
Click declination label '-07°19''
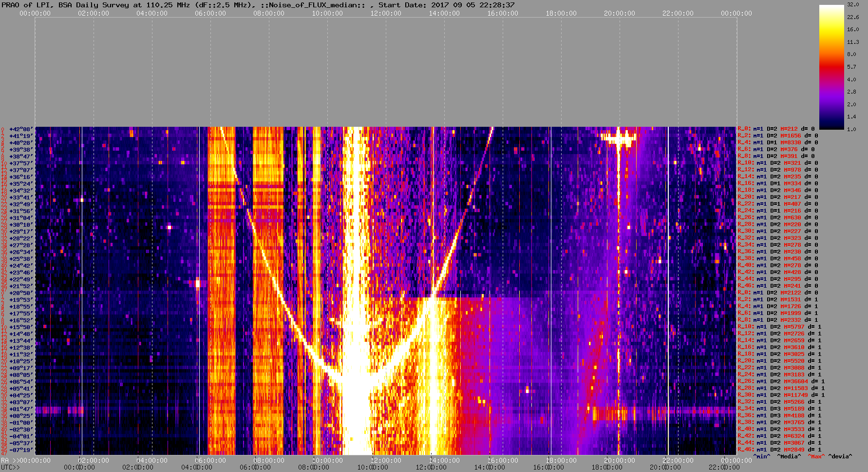click(21, 450)
